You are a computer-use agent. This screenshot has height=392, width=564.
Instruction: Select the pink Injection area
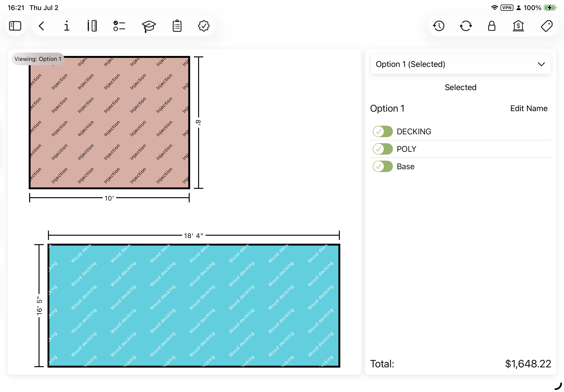click(x=109, y=123)
